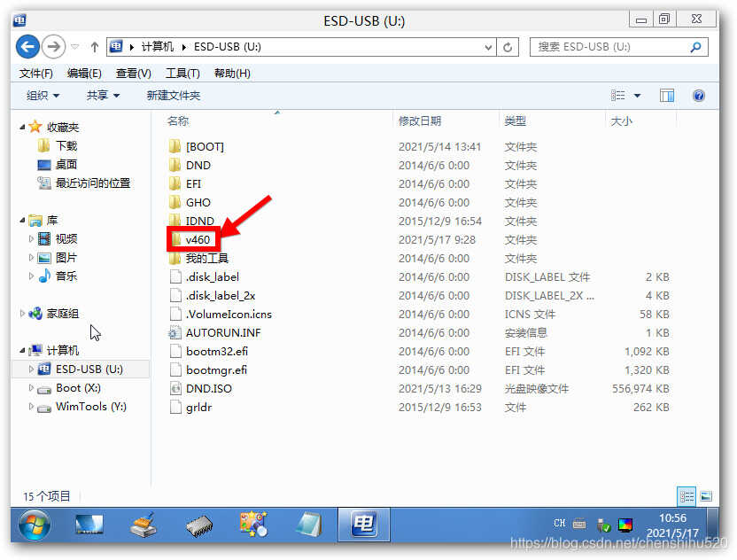Change view with the view icon
Image resolution: width=737 pixels, height=560 pixels.
[x=618, y=96]
